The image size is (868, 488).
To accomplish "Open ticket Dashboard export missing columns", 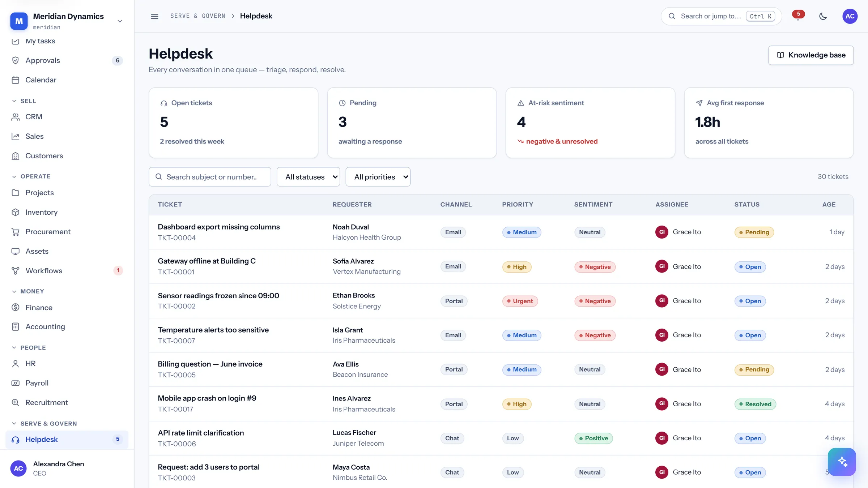I will [x=219, y=227].
